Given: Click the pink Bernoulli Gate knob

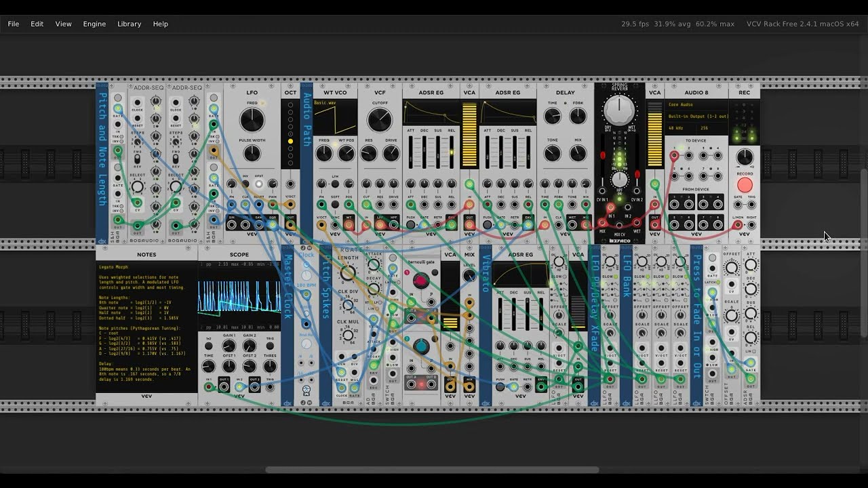Looking at the screenshot, I should coord(421,281).
